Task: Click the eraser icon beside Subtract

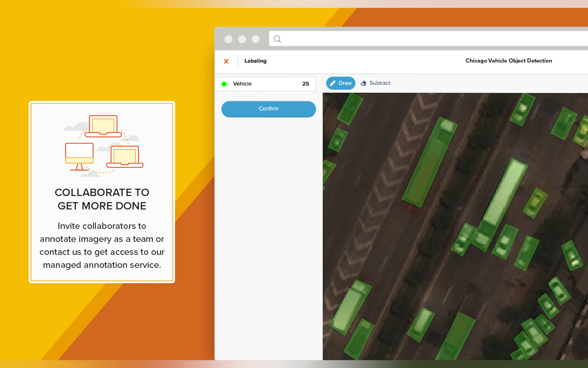Action: (x=363, y=83)
